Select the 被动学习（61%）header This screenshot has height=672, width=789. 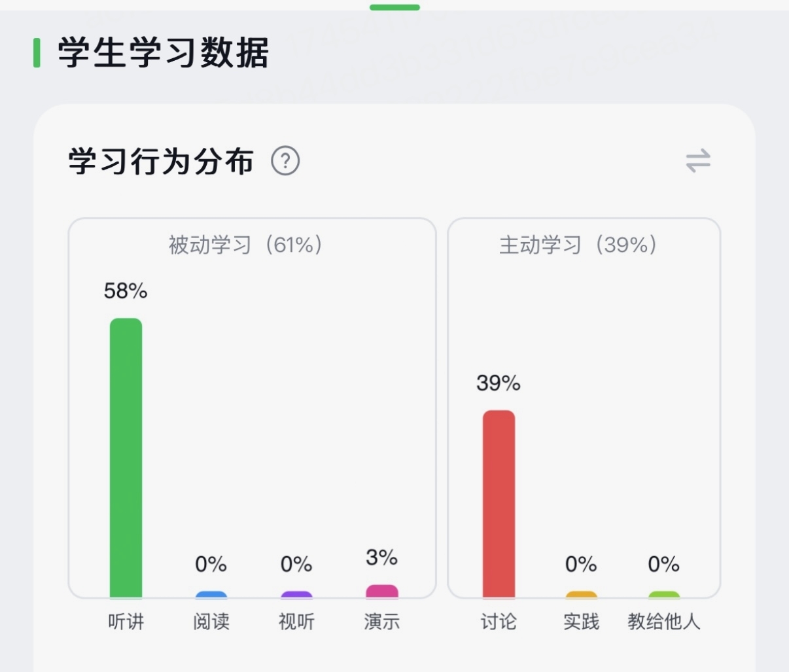[x=245, y=245]
